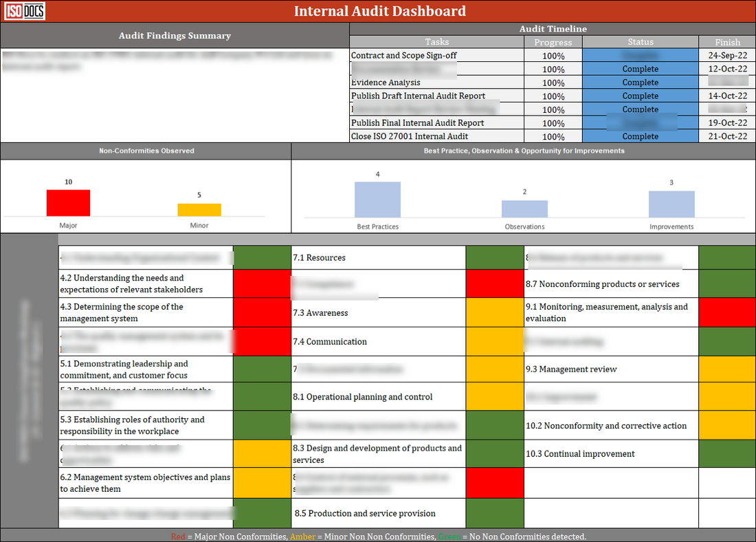Switch to the Audit Findings Summary section

click(175, 35)
